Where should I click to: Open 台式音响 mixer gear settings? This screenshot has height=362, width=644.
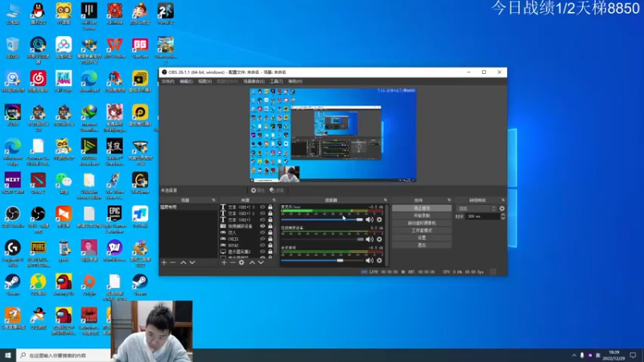coord(379,260)
